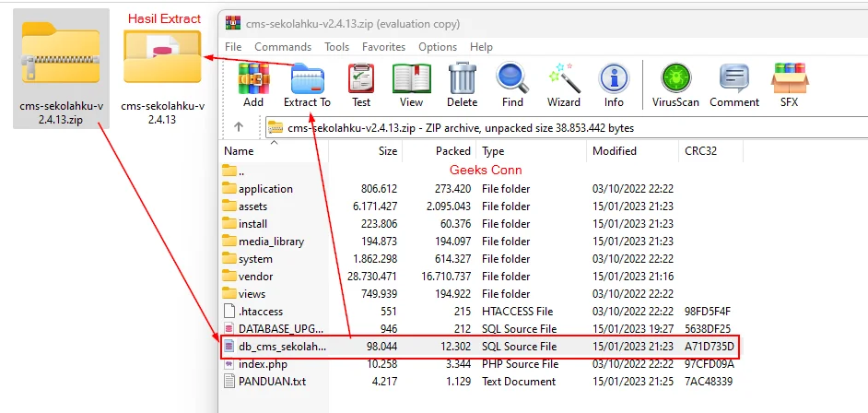This screenshot has width=868, height=413.
Task: Sort by the Modified column header
Action: [632, 151]
